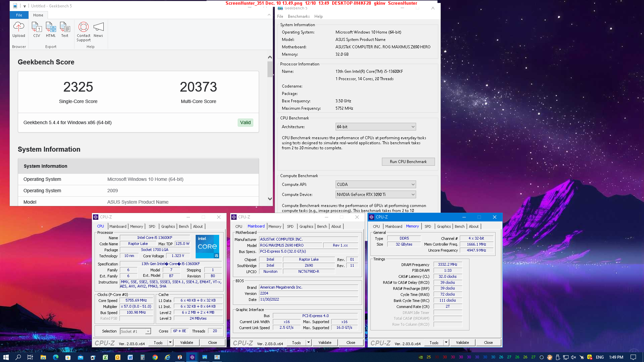This screenshot has height=362, width=644.
Task: Open the Quick Access toolbar customize arrow
Action: tap(24, 6)
